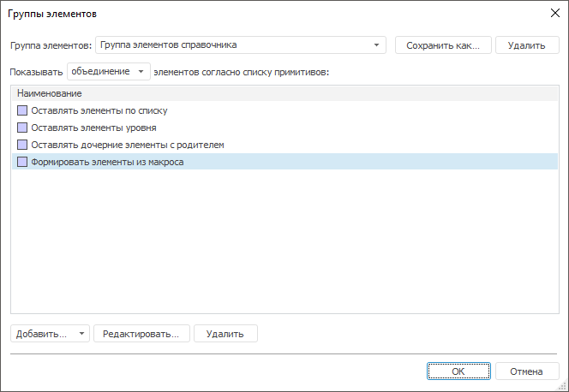Select the "Формировать элементы из макроса" row
Screen dimensions: 569x392
(x=107, y=162)
